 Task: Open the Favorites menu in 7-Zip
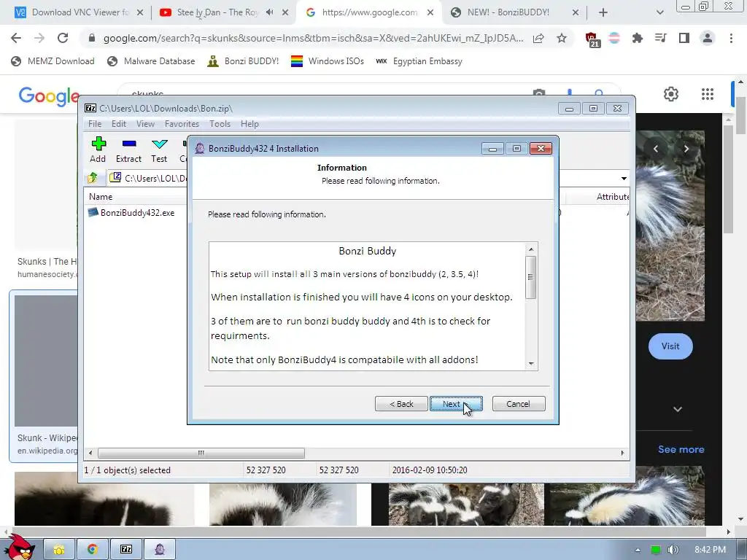[x=182, y=124]
